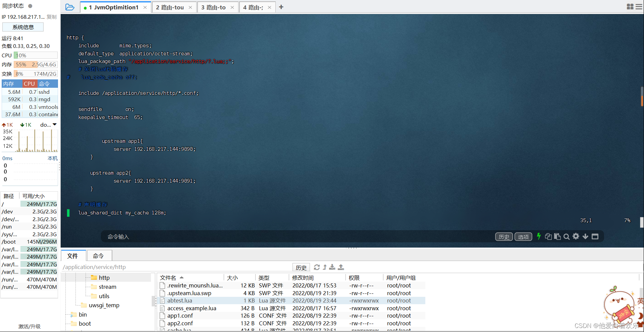Click the download icon in the file panel
The image size is (644, 332).
click(332, 267)
